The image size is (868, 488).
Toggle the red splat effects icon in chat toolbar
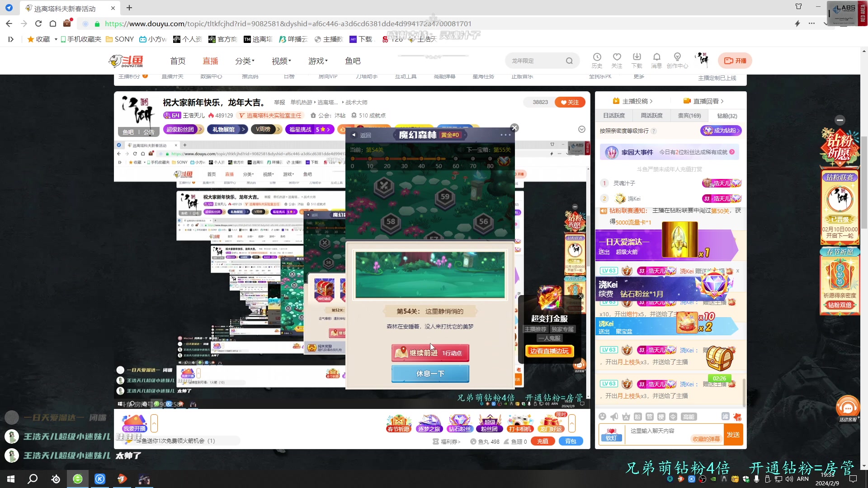737,417
